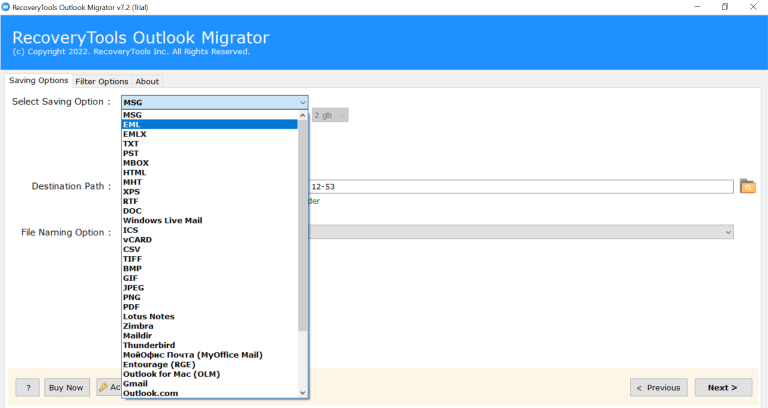Screen dimensions: 768x408
Task: Select PNG image format
Action: (x=210, y=297)
